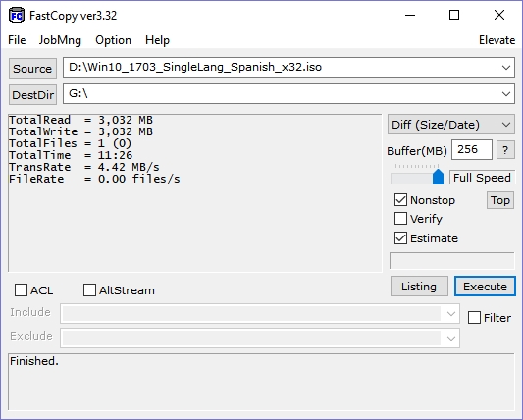Click the TotalRead = 3,032 MB line
This screenshot has width=523, height=420.
(80, 120)
